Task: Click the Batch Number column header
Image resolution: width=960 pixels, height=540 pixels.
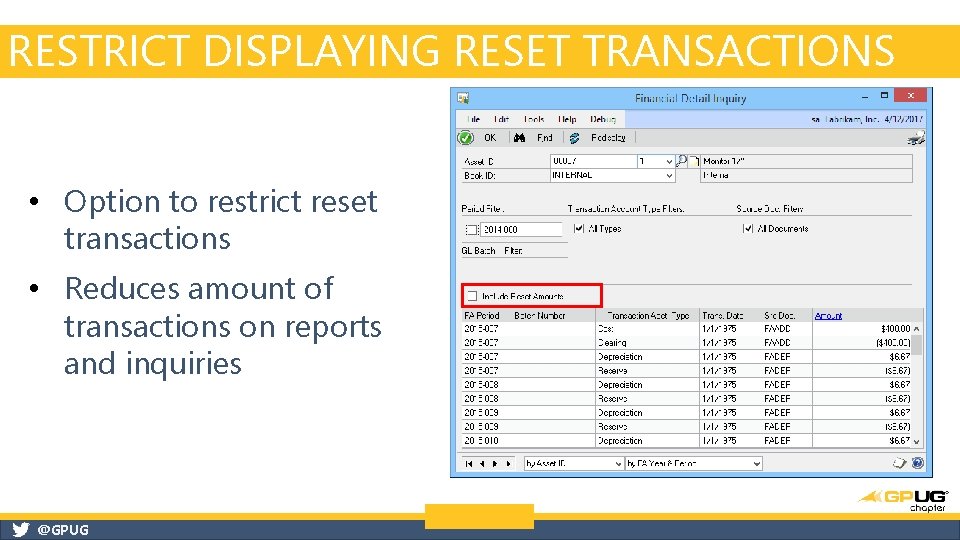Action: point(539,316)
